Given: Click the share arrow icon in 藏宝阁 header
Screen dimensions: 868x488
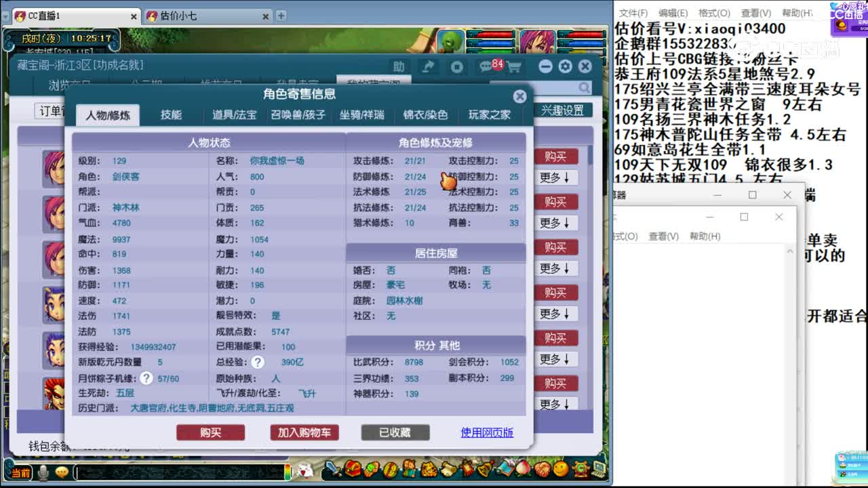Looking at the screenshot, I should [428, 66].
